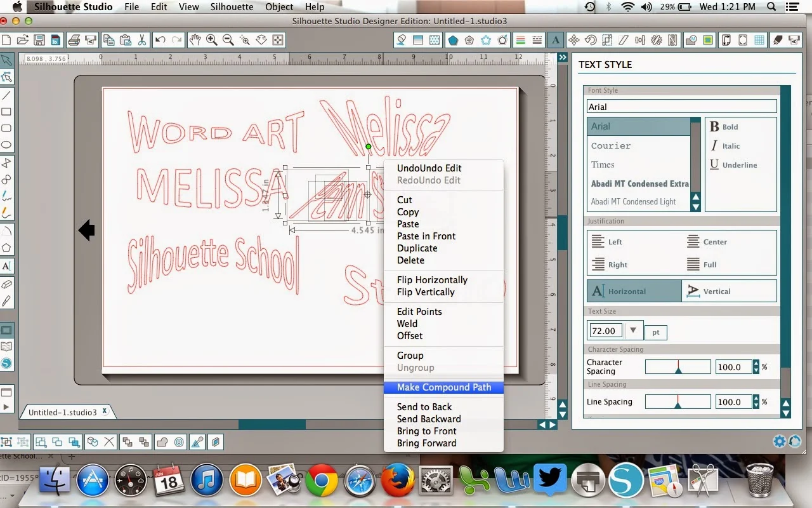Select the Text tool in the left toolbar
This screenshot has height=508, width=812.
(x=6, y=266)
